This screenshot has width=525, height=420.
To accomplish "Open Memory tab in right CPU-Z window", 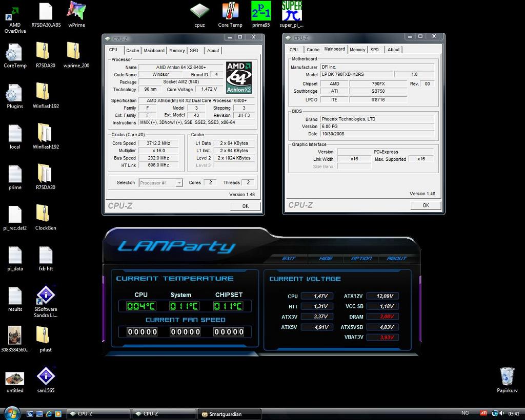I will click(x=357, y=50).
